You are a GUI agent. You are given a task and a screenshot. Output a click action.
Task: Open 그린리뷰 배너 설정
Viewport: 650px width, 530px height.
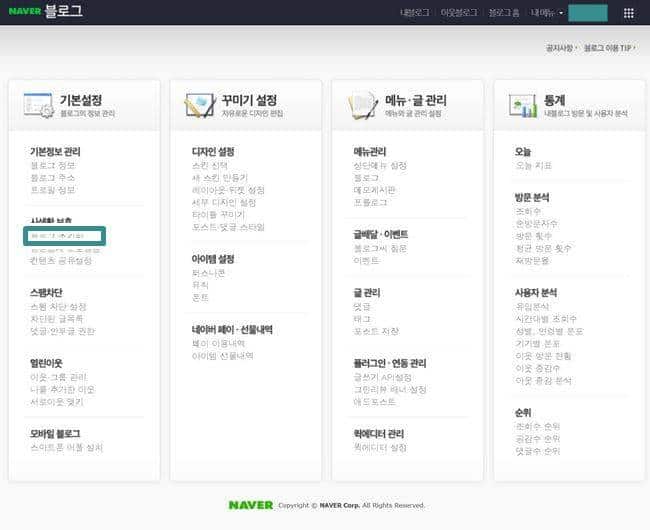coord(390,390)
